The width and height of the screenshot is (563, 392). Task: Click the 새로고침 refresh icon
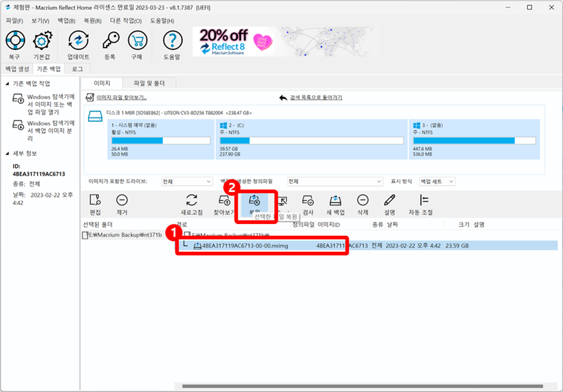point(192,200)
